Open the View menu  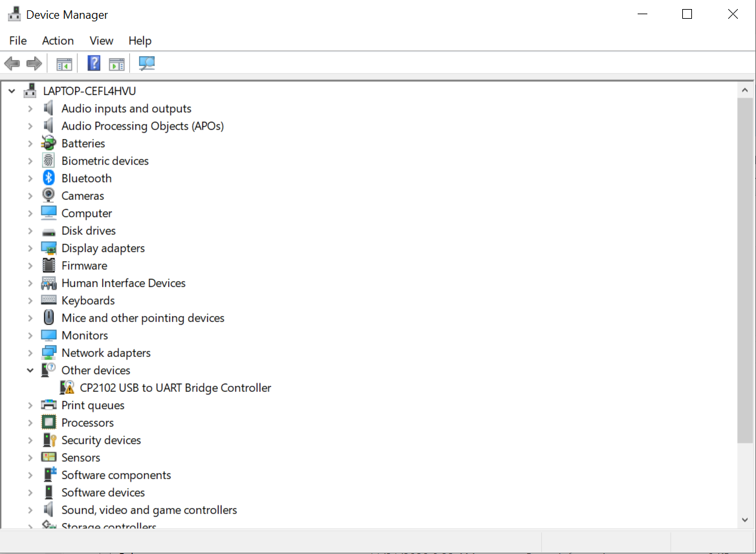[102, 41]
